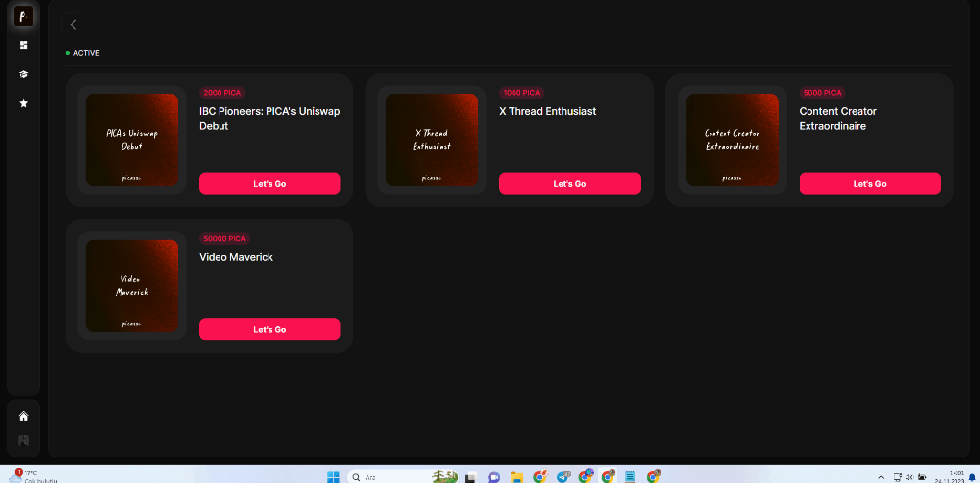The image size is (980, 483).
Task: Open the graduation cap section
Action: click(x=24, y=73)
